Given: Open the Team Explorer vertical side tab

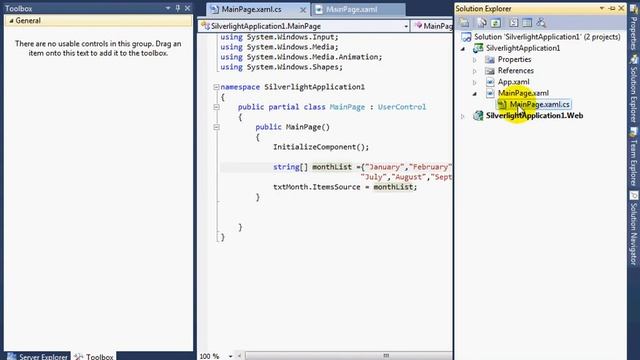Looking at the screenshot, I should [634, 157].
